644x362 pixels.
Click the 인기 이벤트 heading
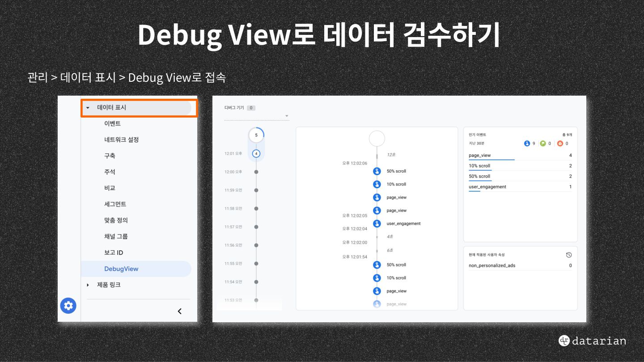(x=477, y=135)
